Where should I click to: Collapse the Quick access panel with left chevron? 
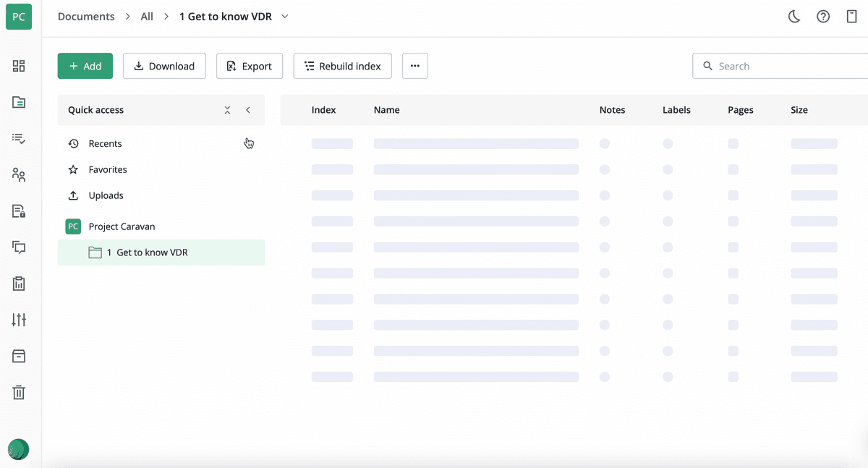(248, 110)
